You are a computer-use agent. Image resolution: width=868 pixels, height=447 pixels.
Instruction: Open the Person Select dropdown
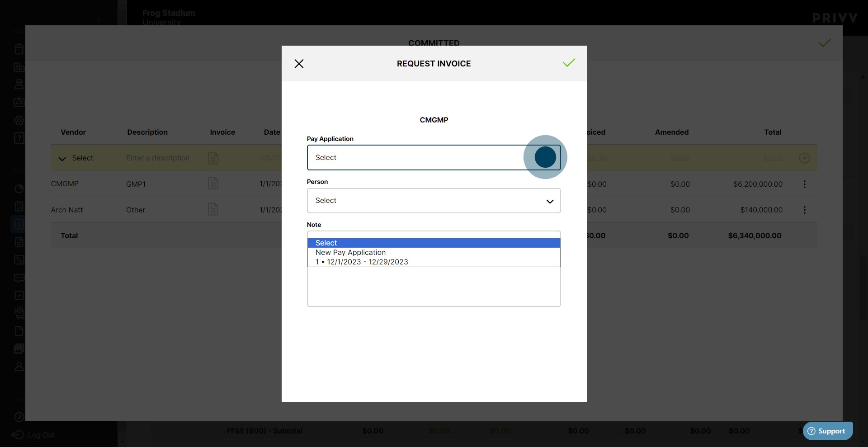[x=434, y=201]
